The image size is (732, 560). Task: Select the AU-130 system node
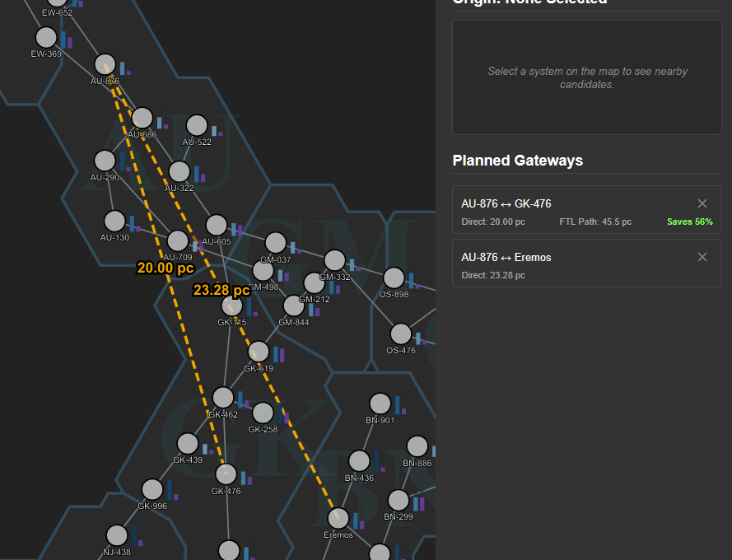pos(114,221)
